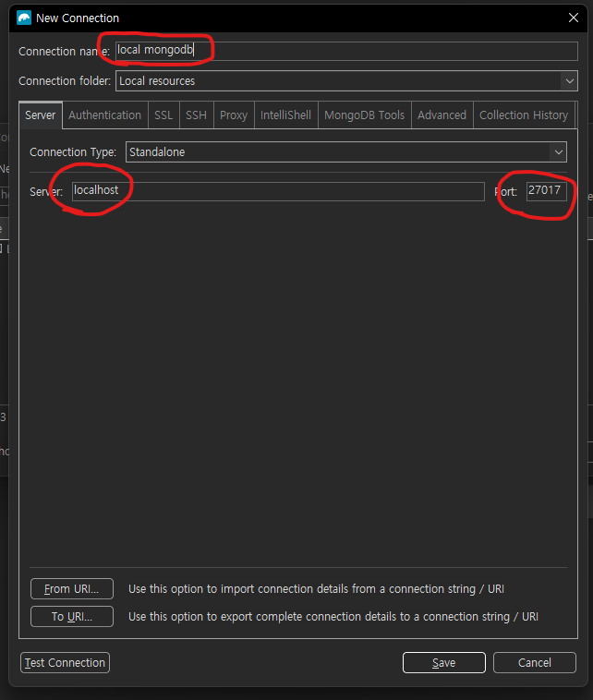Close the New Connection dialog
This screenshot has width=593, height=700.
point(574,18)
